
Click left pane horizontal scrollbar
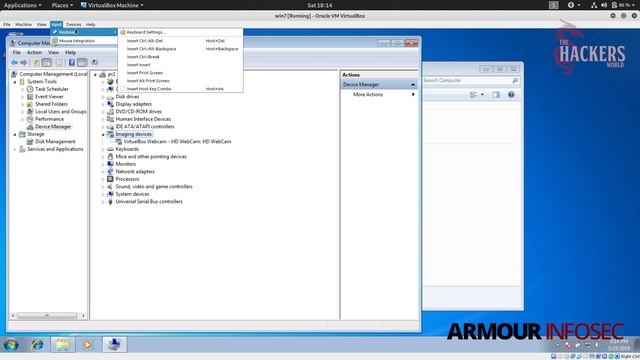[x=48, y=316]
